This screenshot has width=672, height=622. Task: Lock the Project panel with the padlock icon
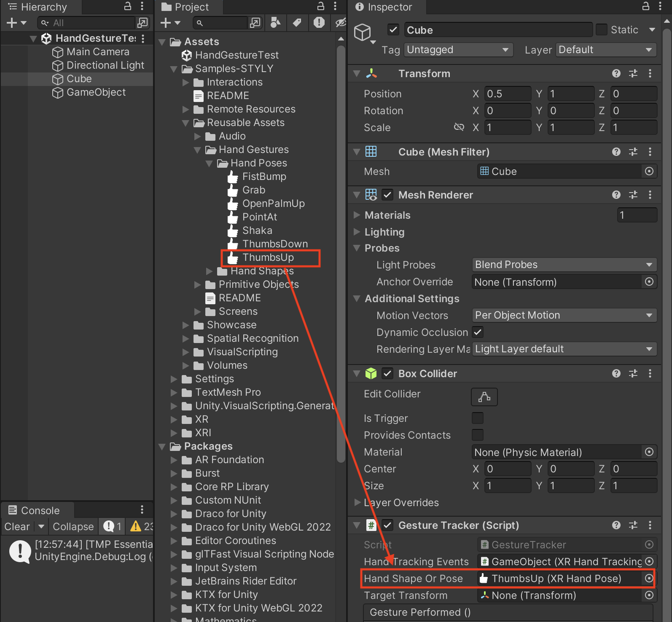[321, 6]
